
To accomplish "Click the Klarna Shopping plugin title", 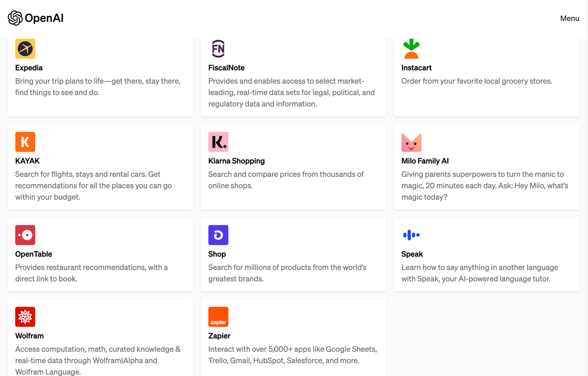I will (236, 161).
